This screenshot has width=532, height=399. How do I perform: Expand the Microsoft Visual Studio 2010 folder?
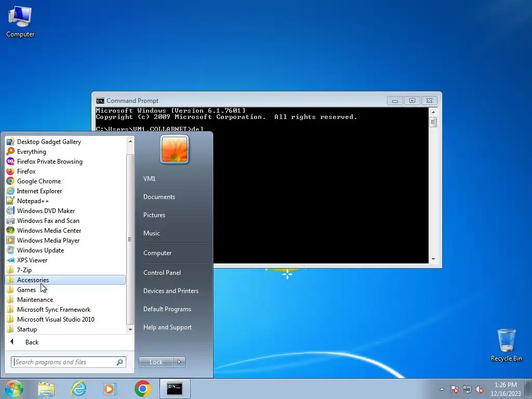click(x=65, y=319)
